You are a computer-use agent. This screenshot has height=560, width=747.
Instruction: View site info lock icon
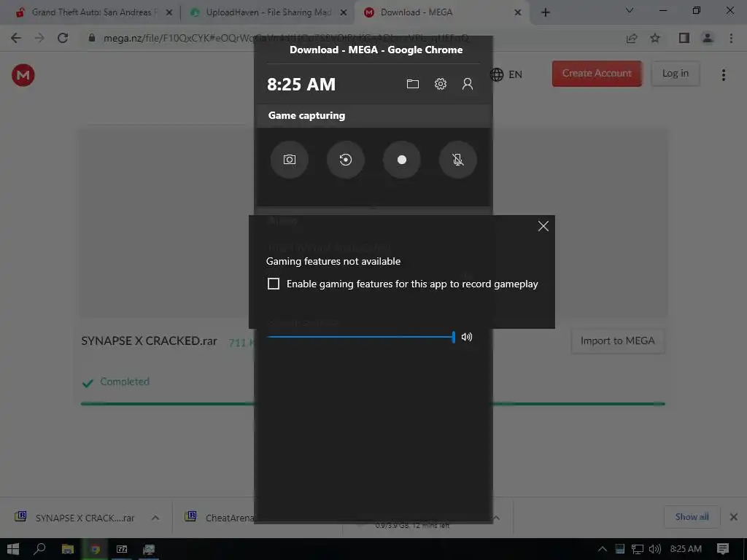tap(92, 38)
